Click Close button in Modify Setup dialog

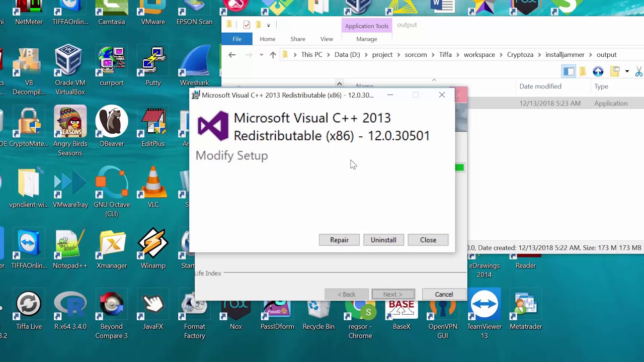pos(428,240)
